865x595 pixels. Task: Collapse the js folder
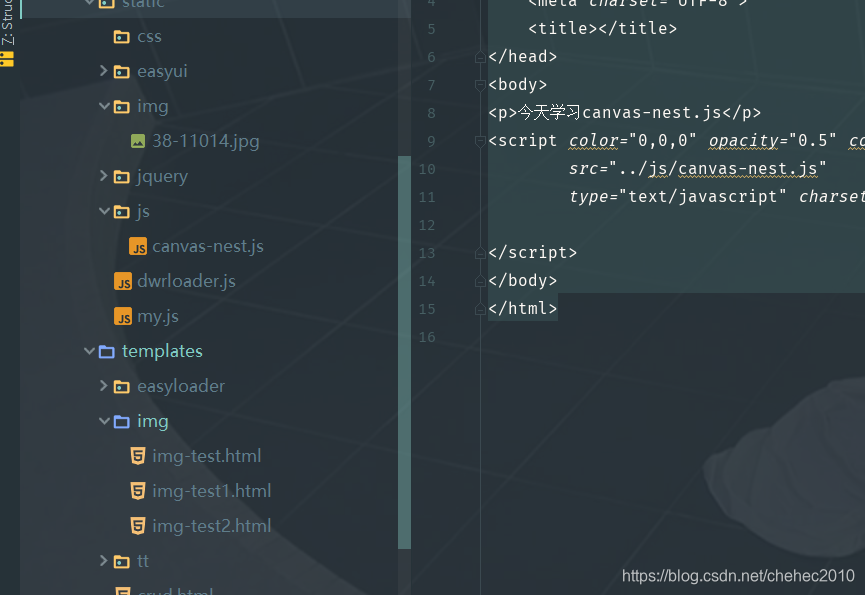[x=104, y=211]
